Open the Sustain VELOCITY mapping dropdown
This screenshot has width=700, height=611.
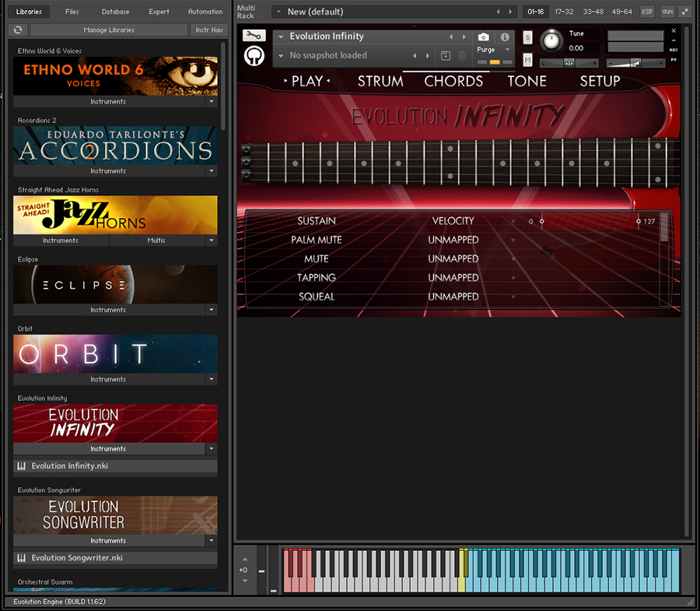[x=513, y=221]
